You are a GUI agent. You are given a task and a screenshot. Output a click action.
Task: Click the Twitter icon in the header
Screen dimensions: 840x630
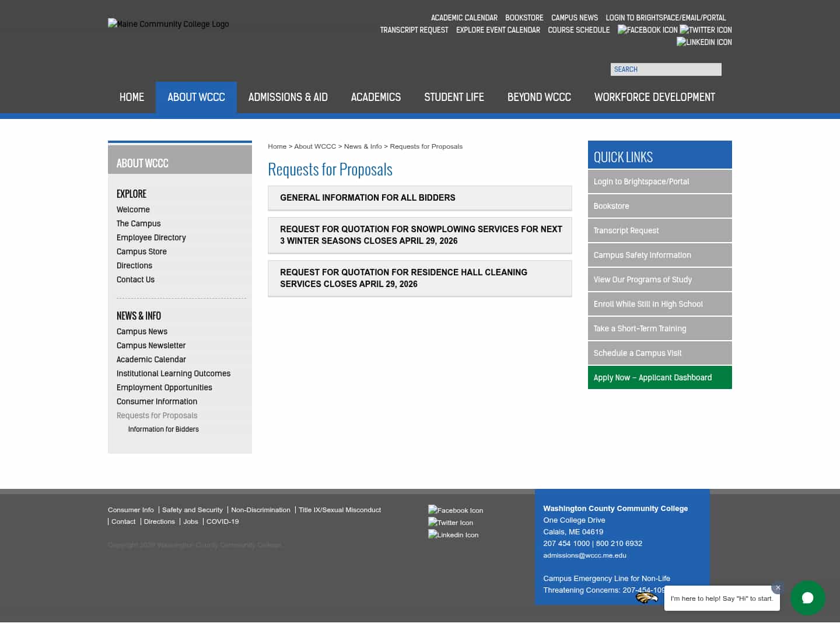pyautogui.click(x=705, y=30)
